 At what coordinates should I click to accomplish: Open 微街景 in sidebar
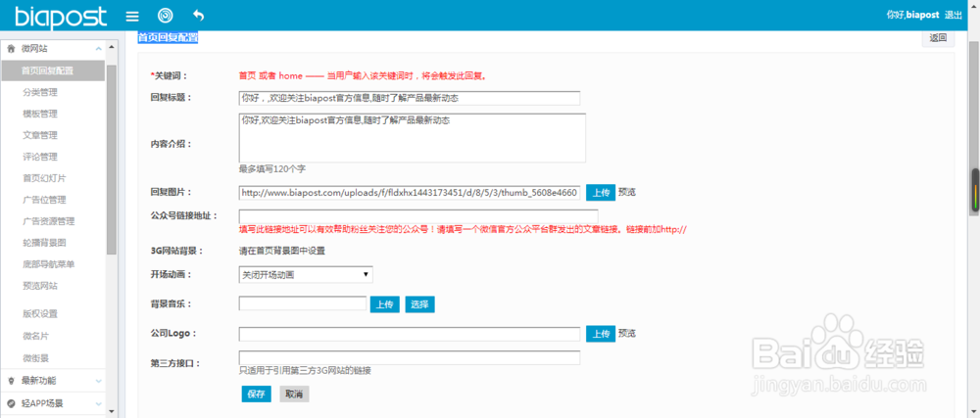(35, 358)
